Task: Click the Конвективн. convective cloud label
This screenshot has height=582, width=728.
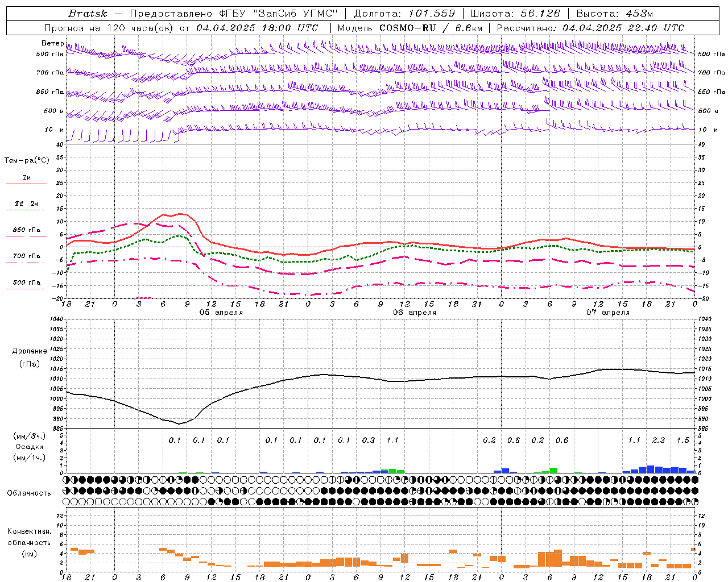Action: [x=29, y=531]
